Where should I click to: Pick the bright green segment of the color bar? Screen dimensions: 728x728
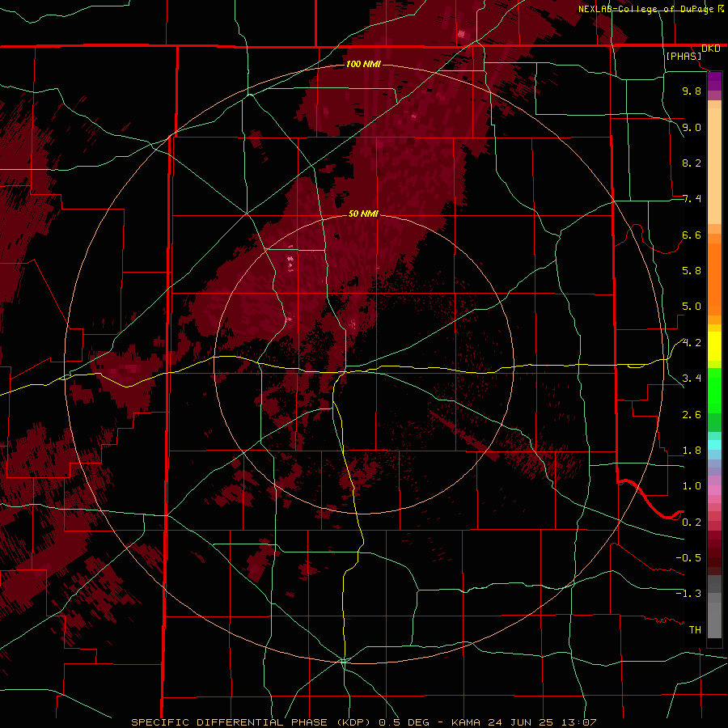pyautogui.click(x=714, y=392)
